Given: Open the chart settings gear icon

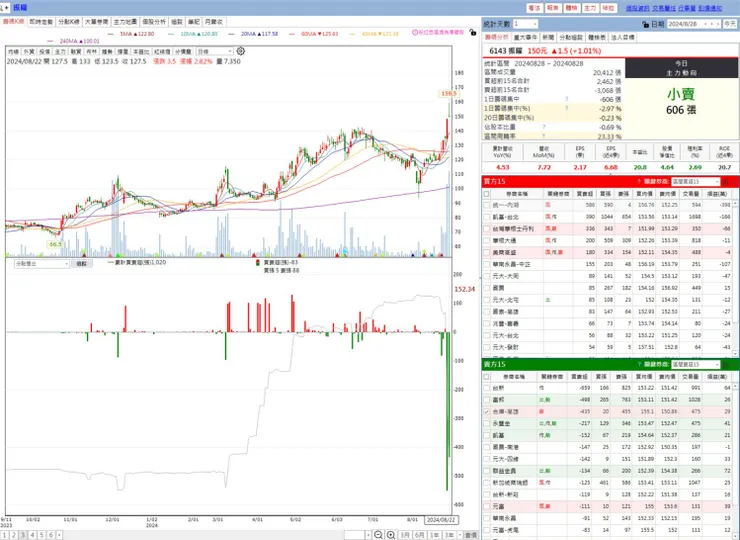Looking at the screenshot, I should (x=240, y=51).
